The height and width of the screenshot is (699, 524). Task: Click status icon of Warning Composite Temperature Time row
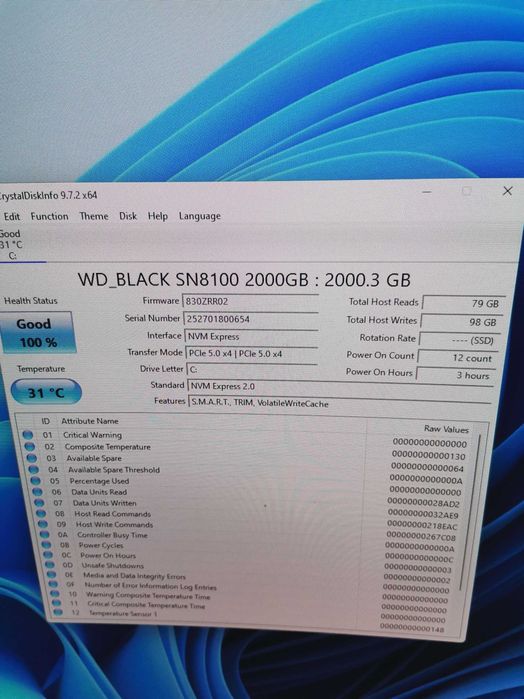click(55, 594)
